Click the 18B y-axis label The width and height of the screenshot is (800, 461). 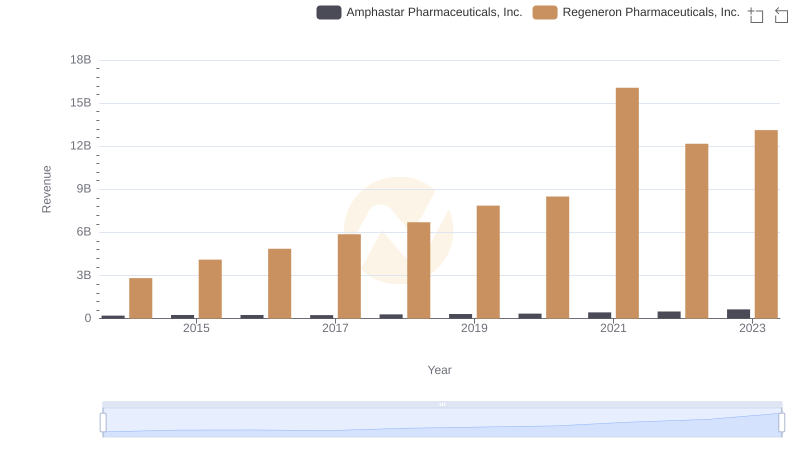(81, 60)
